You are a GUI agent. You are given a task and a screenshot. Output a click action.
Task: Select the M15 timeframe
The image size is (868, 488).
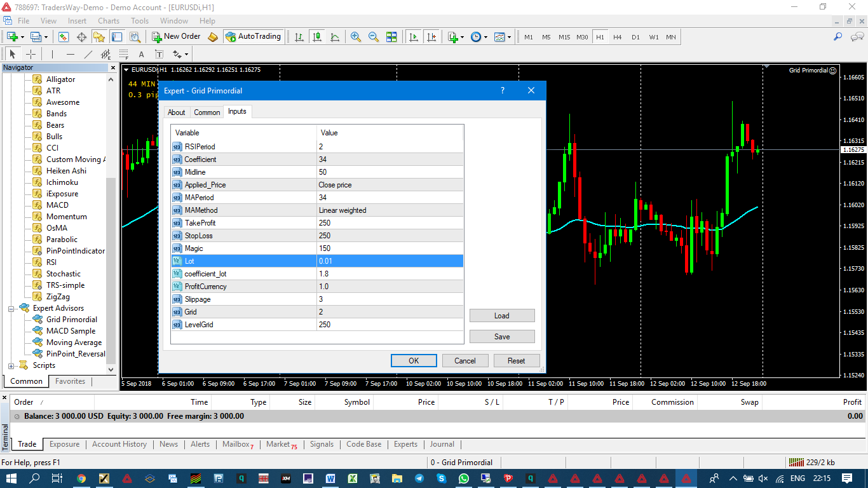564,37
